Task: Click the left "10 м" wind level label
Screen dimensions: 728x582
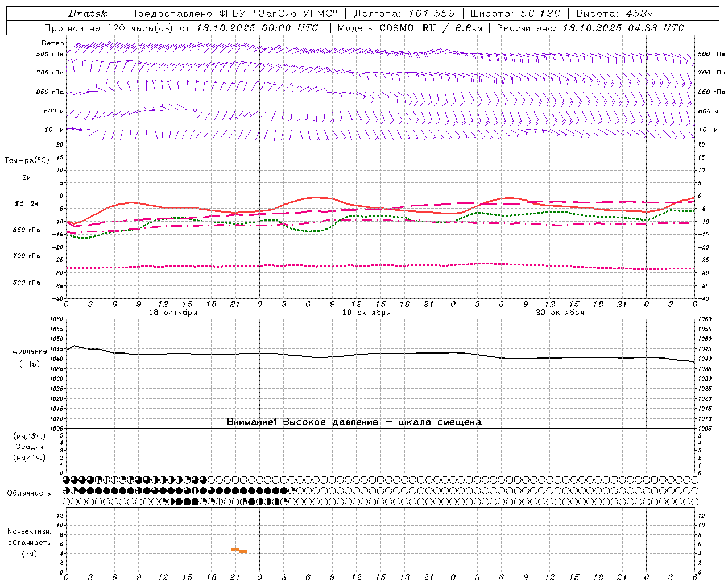Action: coord(54,130)
